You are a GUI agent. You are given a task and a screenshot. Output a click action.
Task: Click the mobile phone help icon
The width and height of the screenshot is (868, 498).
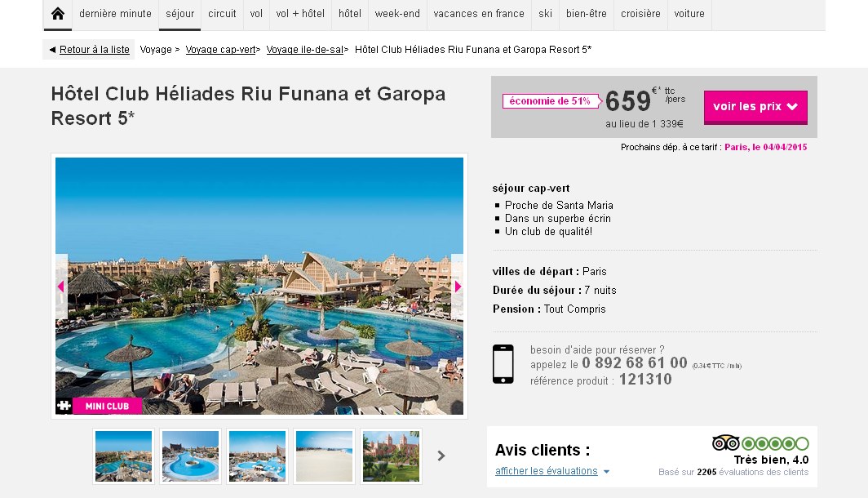pyautogui.click(x=503, y=364)
